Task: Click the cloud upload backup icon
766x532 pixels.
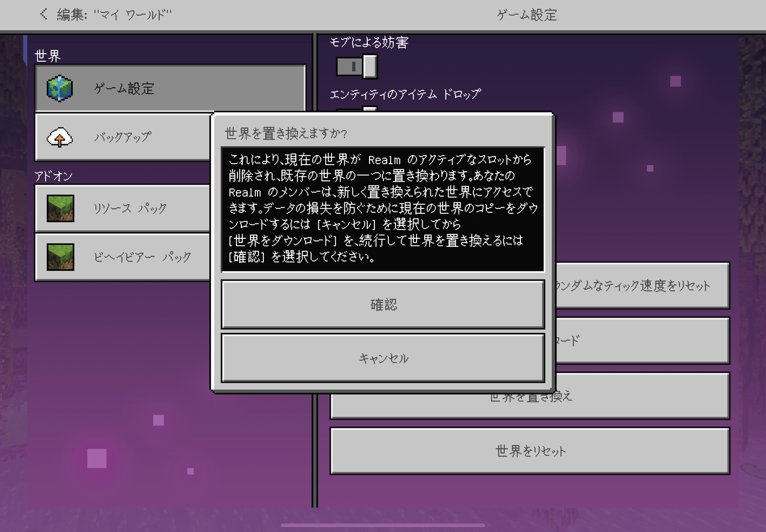Action: [x=60, y=137]
